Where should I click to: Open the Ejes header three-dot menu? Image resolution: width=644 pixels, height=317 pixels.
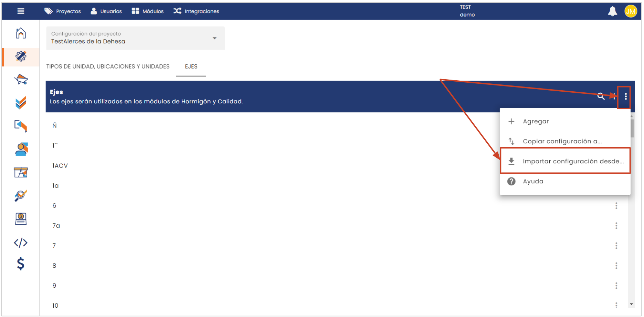[625, 97]
